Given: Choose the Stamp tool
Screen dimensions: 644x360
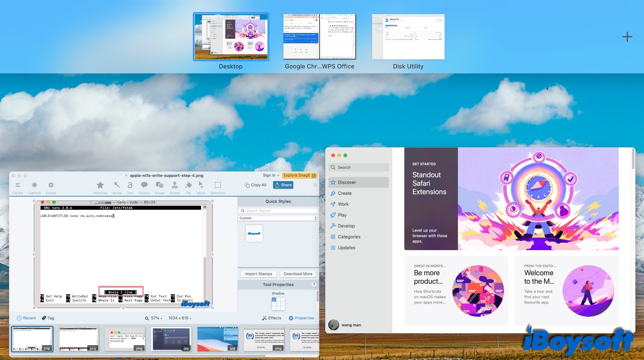Looking at the screenshot, I should coord(175,185).
